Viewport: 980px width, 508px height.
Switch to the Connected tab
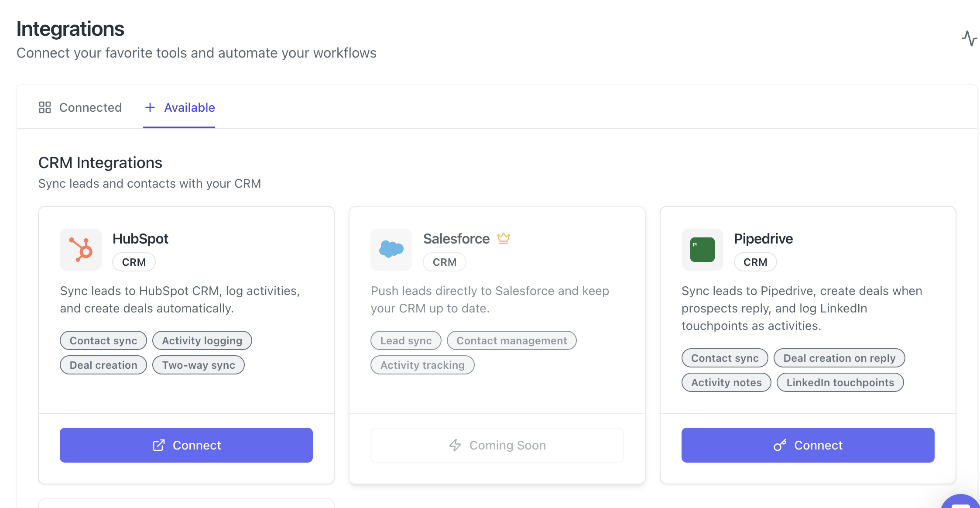pos(90,107)
